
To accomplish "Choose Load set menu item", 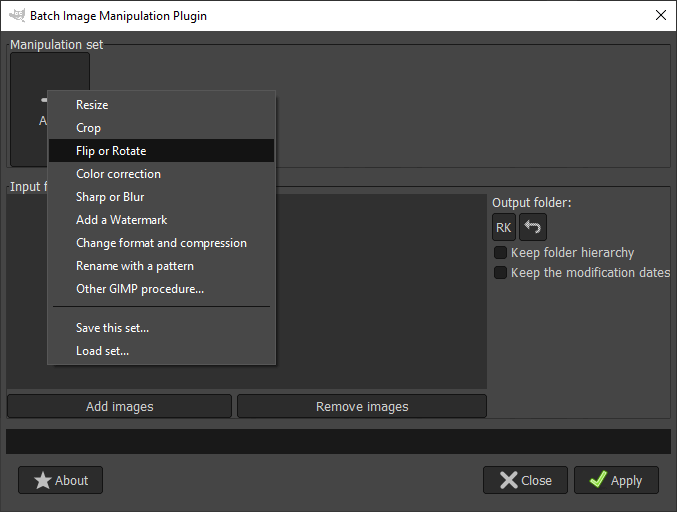I will 161,351.
